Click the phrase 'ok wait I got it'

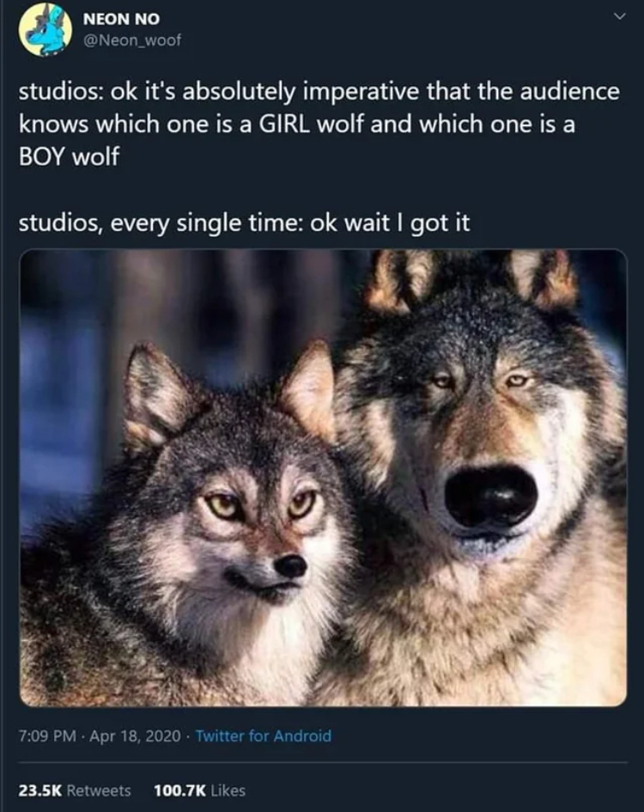[x=390, y=223]
